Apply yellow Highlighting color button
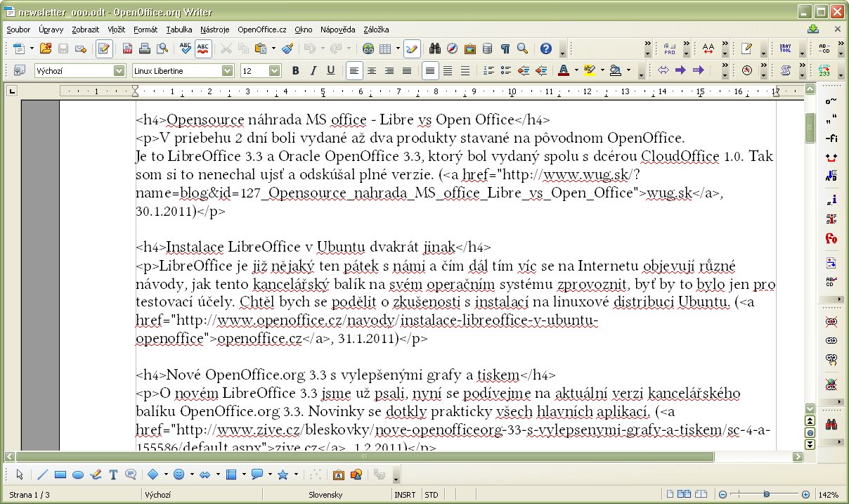 point(590,70)
